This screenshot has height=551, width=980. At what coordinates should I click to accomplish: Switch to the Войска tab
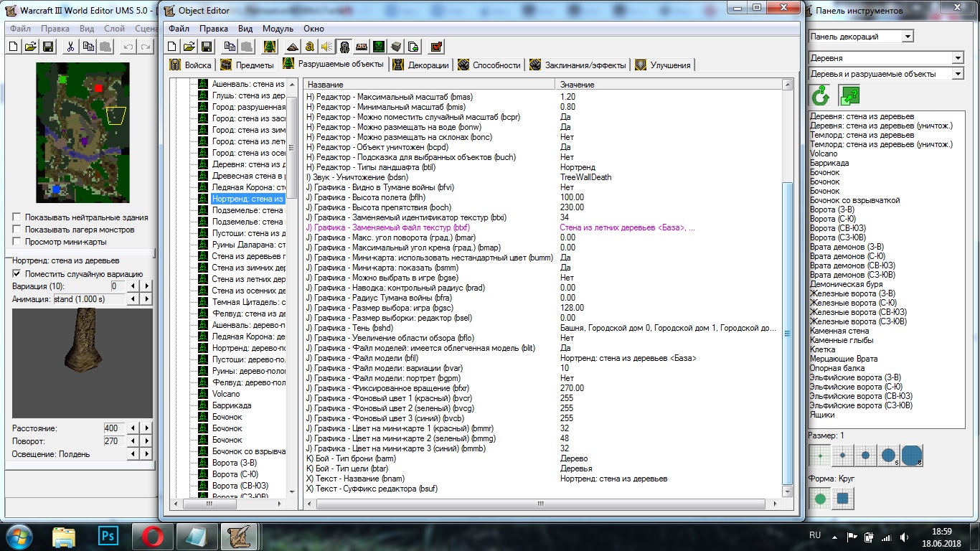pos(191,65)
